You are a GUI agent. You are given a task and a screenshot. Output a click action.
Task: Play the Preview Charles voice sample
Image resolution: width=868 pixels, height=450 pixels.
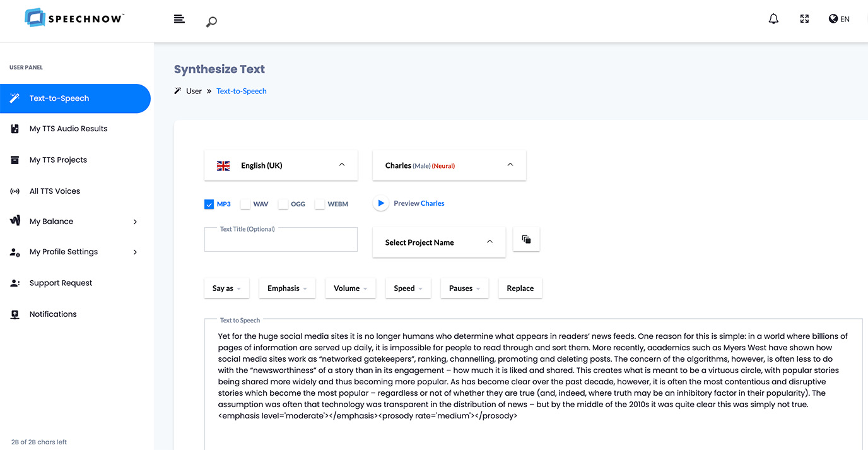pos(380,203)
